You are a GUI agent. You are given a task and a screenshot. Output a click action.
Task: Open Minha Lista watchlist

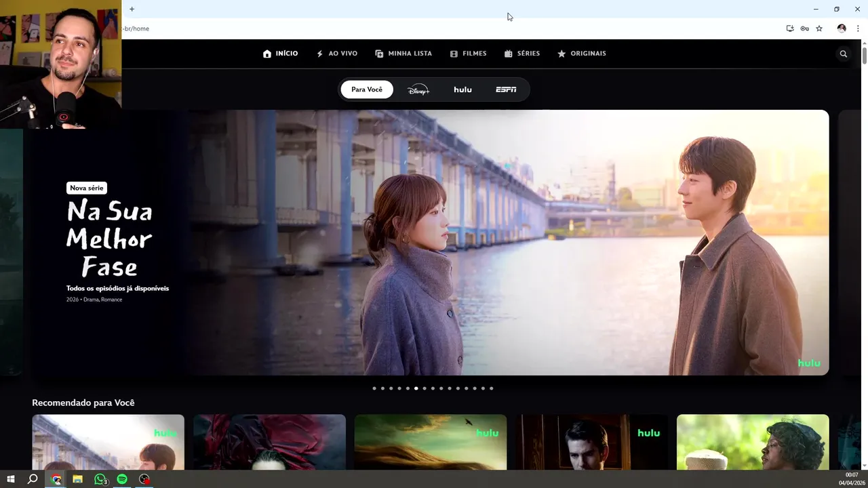coord(403,54)
